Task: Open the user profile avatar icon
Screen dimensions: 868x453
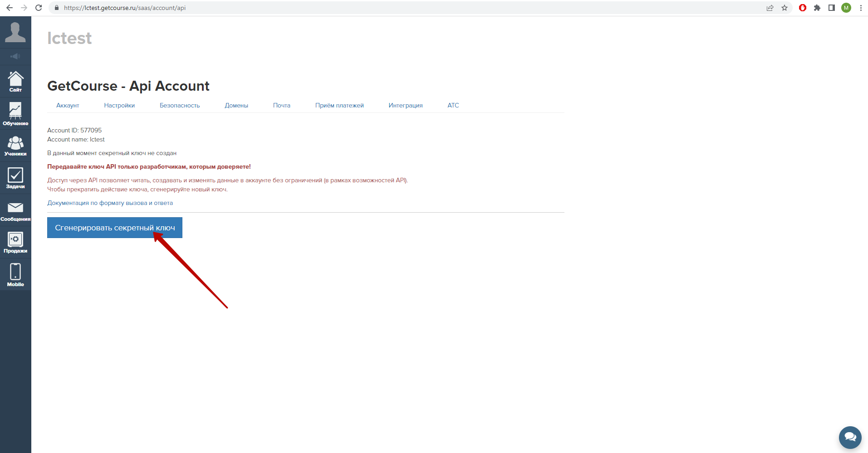Action: [15, 32]
